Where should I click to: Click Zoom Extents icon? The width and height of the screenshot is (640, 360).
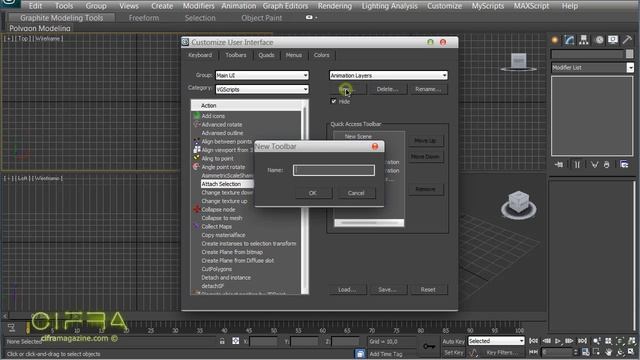point(620,341)
